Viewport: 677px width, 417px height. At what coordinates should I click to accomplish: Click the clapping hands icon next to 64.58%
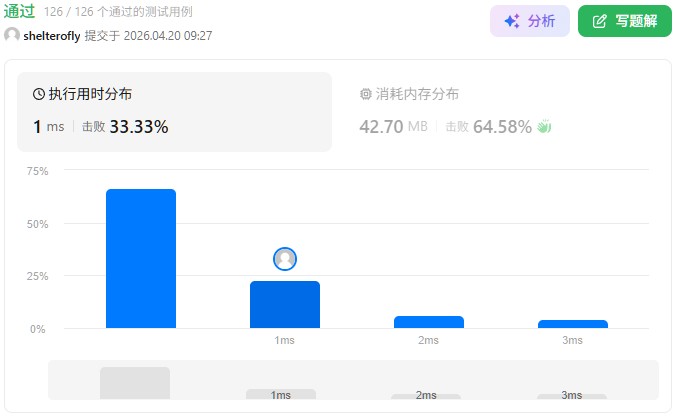[x=544, y=127]
